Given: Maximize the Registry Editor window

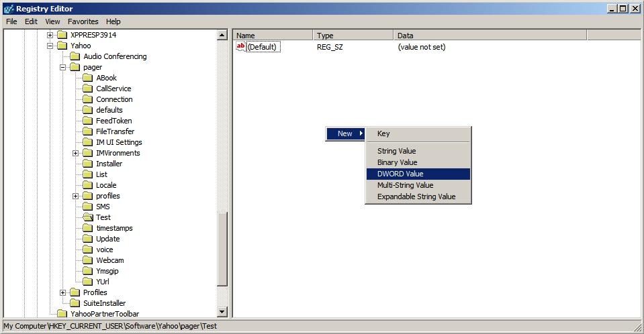Looking at the screenshot, I should (x=623, y=8).
